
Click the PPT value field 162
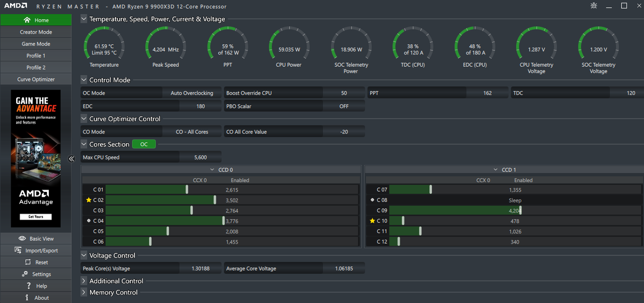487,93
